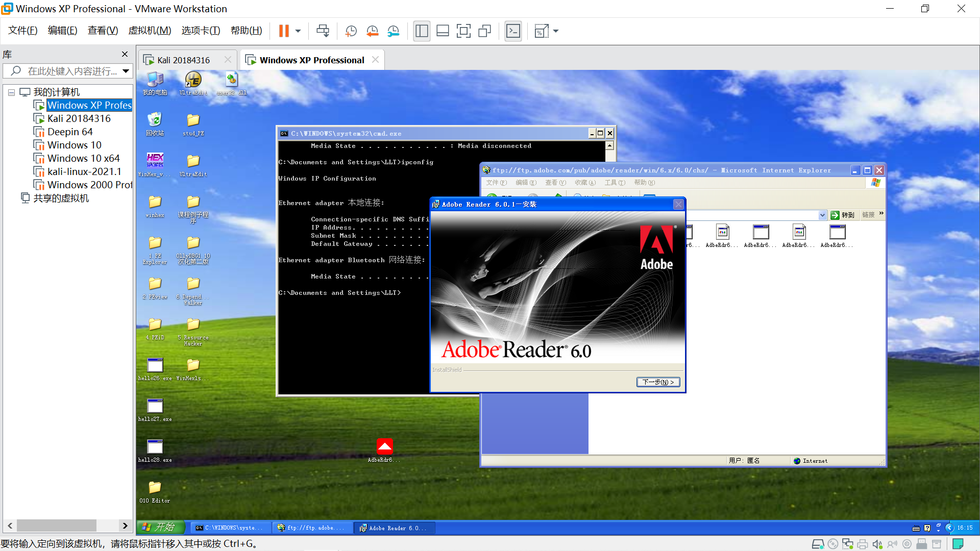
Task: Take a snapshot of the VM
Action: [351, 31]
